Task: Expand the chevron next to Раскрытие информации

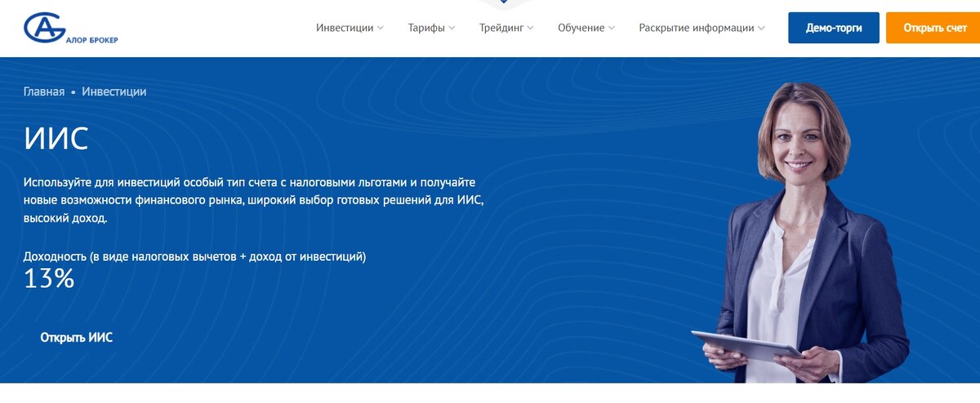Action: [761, 28]
